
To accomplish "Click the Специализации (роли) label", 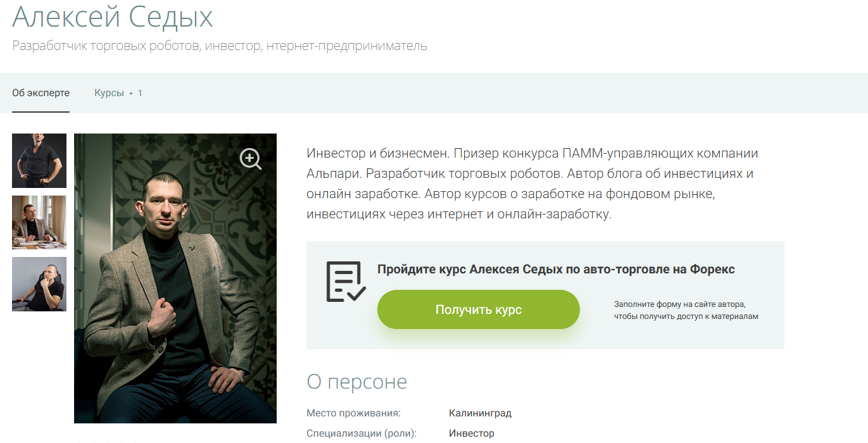I will click(362, 434).
